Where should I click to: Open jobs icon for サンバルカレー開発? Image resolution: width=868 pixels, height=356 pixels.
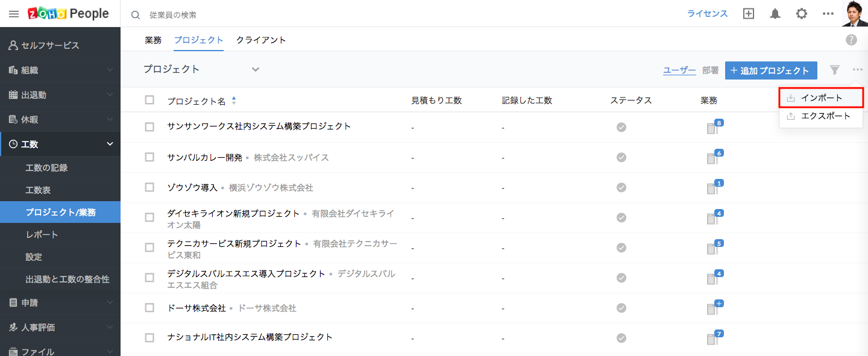713,158
